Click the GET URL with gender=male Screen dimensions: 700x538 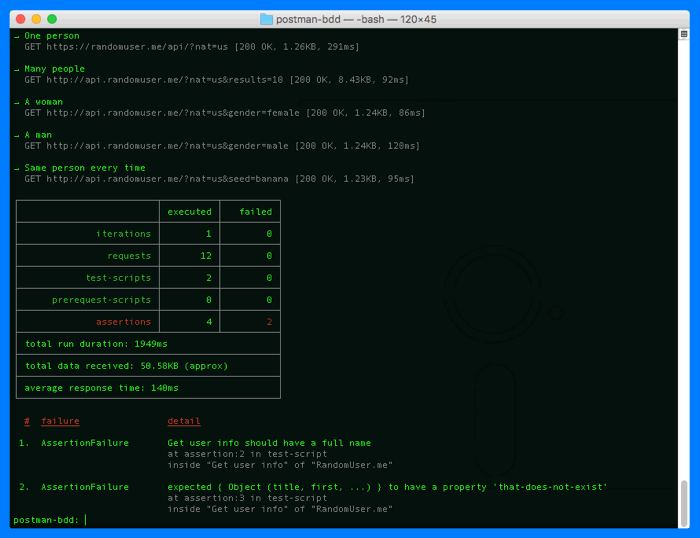coord(222,146)
